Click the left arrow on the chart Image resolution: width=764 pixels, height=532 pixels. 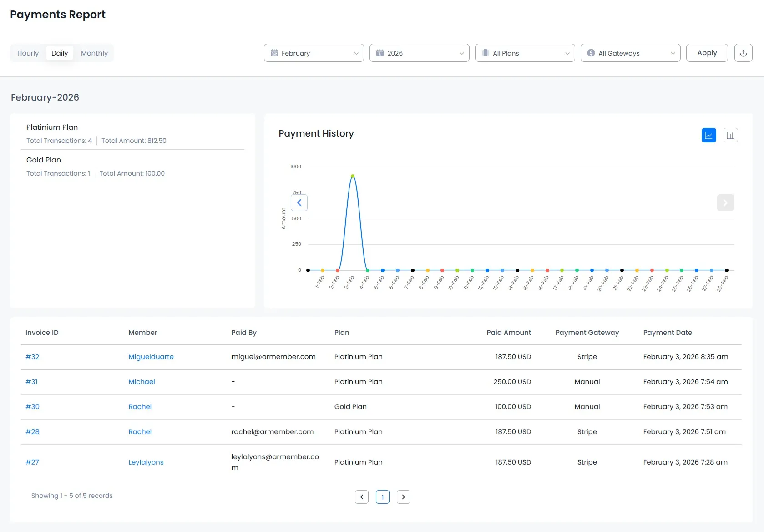pos(299,203)
